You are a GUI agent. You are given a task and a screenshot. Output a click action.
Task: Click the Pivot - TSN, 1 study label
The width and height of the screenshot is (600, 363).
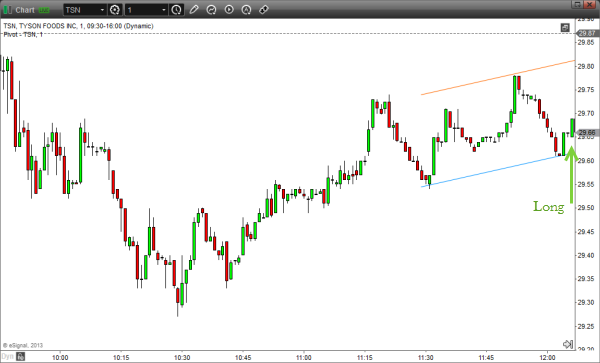pyautogui.click(x=23, y=34)
